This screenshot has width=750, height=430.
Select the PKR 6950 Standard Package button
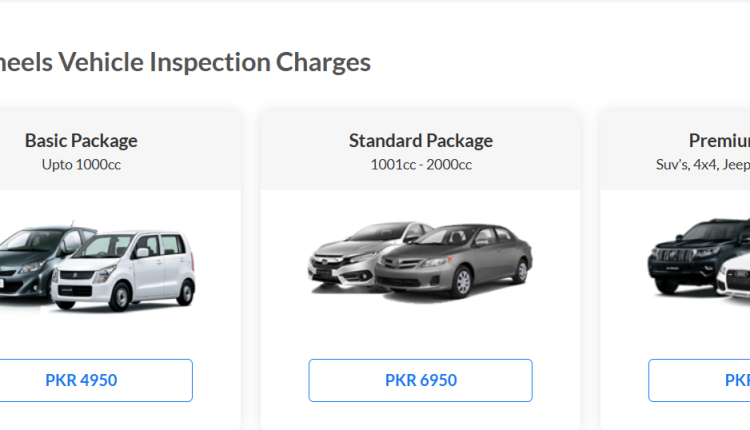point(420,380)
